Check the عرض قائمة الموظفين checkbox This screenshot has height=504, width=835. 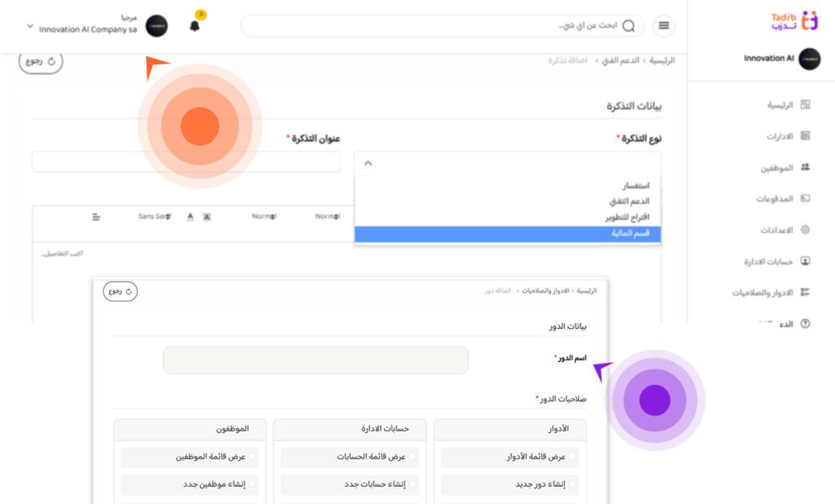253,456
